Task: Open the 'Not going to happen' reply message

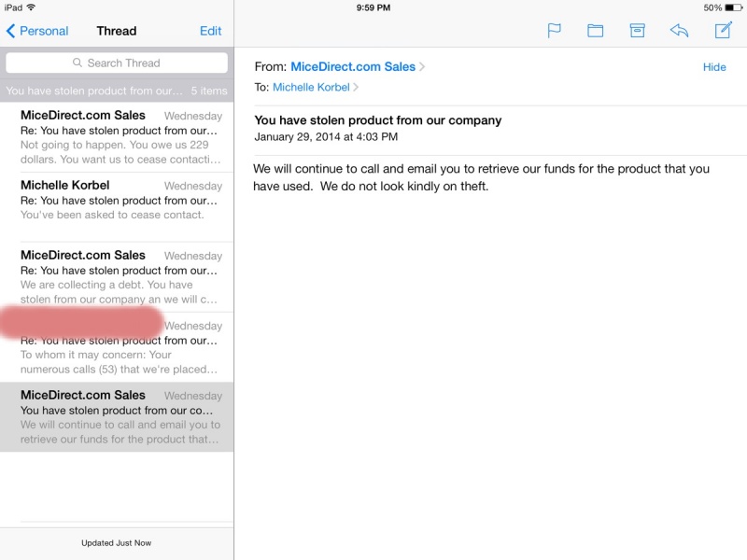Action: (x=117, y=137)
